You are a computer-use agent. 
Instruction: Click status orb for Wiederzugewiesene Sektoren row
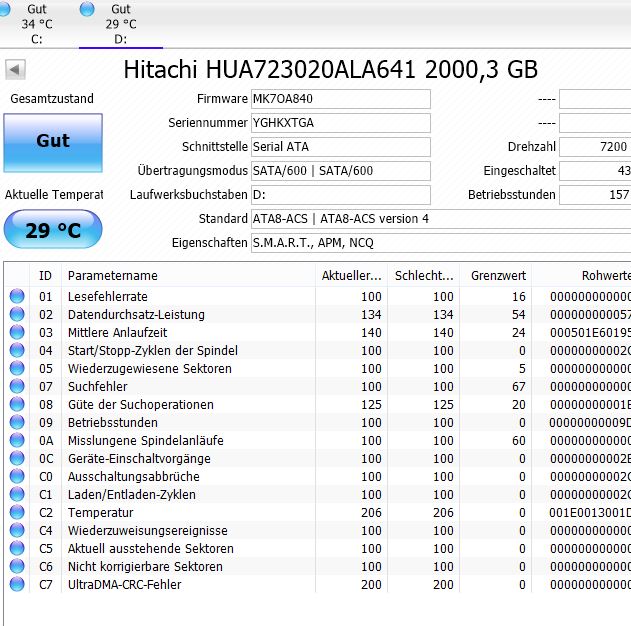(17, 368)
